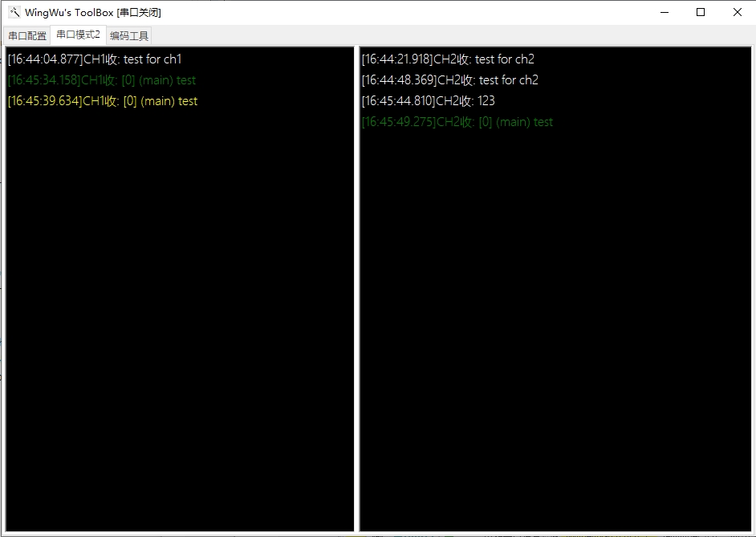Click the title text 'WingWu's ToolBox [串口关闭]'
Viewport: 756px width, 537px height.
pos(93,12)
